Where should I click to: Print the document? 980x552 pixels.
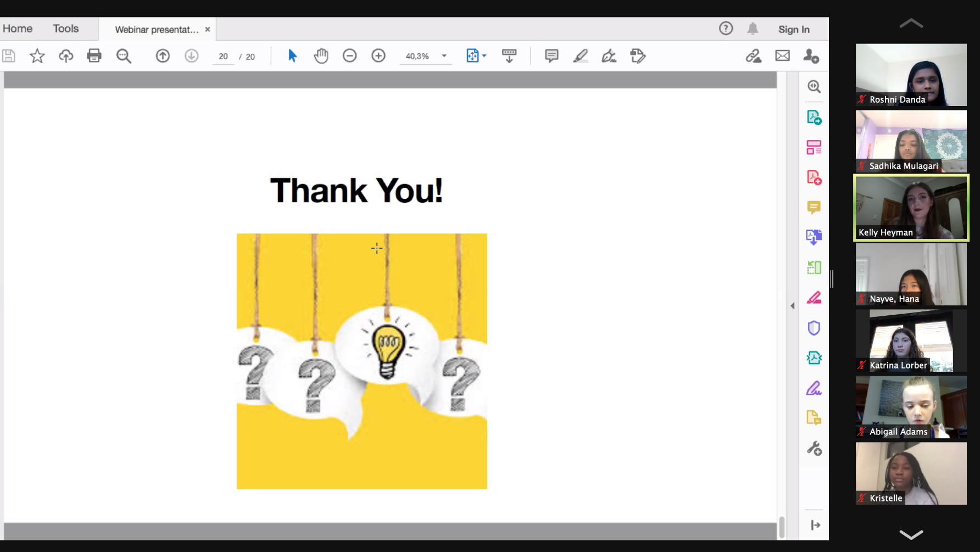coord(94,56)
